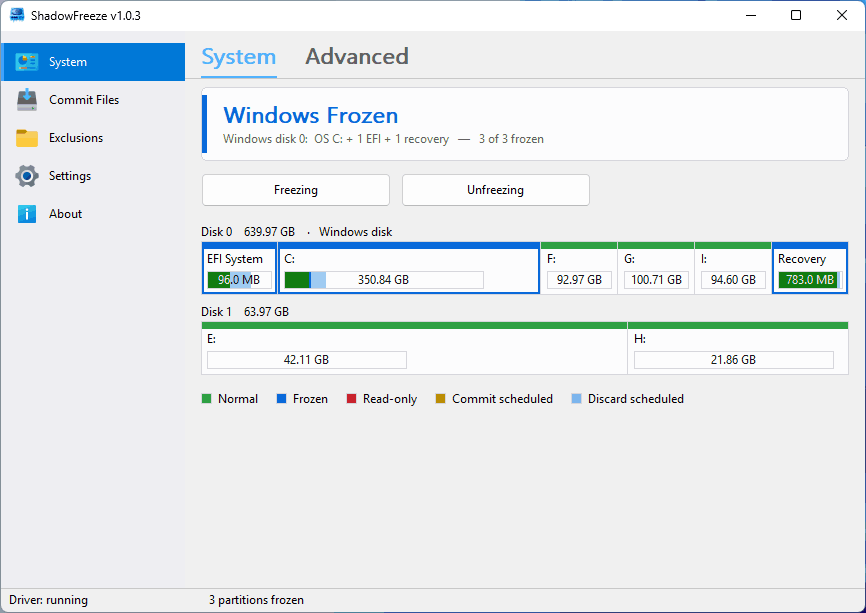The image size is (866, 613).
Task: Click the I: 94.60 GB usage bar
Action: 733,280
